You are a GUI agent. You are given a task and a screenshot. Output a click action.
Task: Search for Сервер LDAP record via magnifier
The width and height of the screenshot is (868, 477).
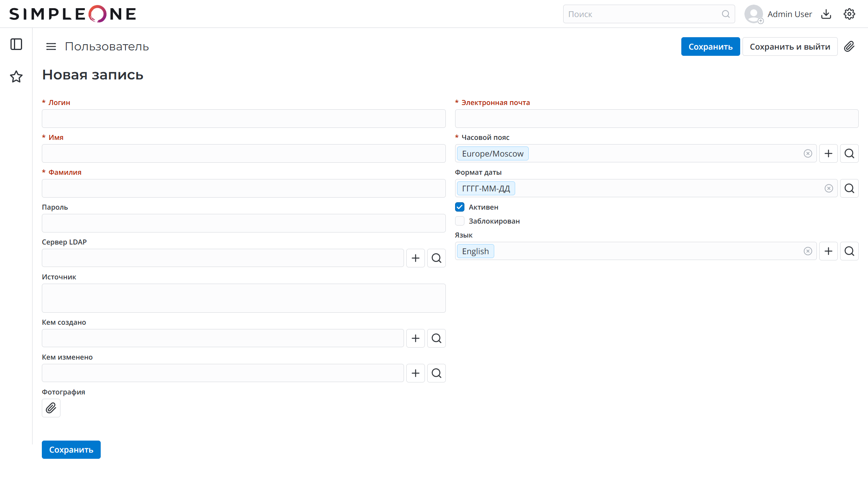coord(436,258)
